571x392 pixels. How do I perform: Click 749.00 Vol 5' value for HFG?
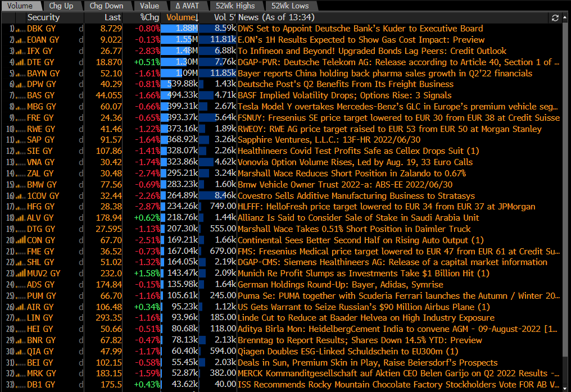223,207
